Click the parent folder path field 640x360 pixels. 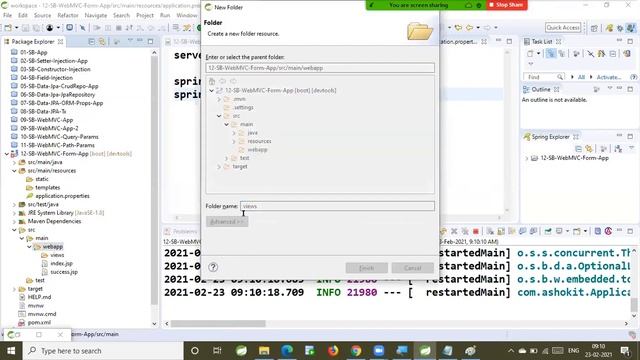[320, 68]
